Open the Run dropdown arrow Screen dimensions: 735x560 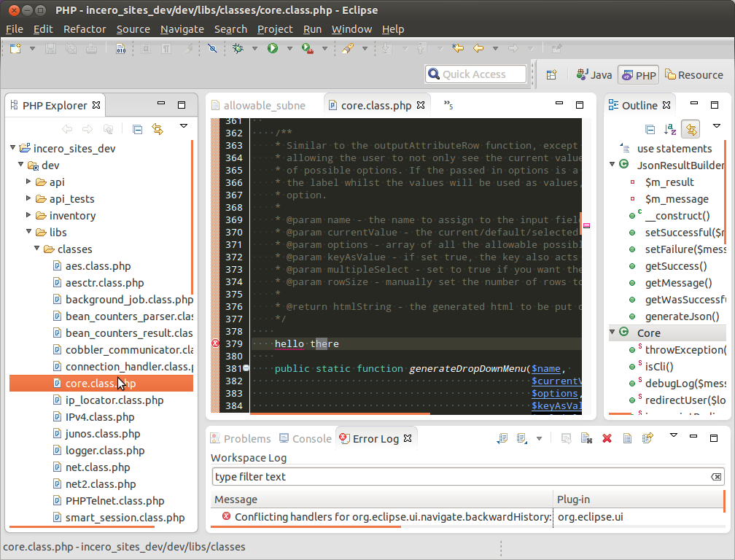tap(289, 48)
